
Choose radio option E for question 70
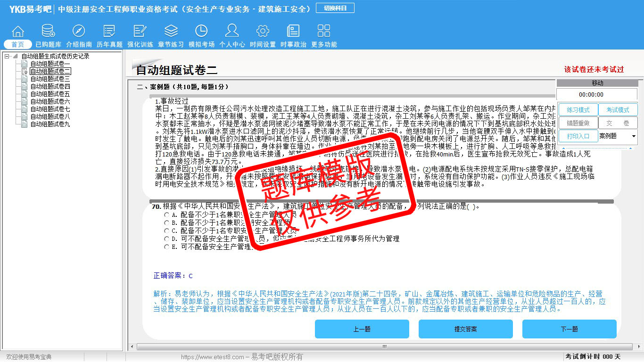(x=166, y=247)
